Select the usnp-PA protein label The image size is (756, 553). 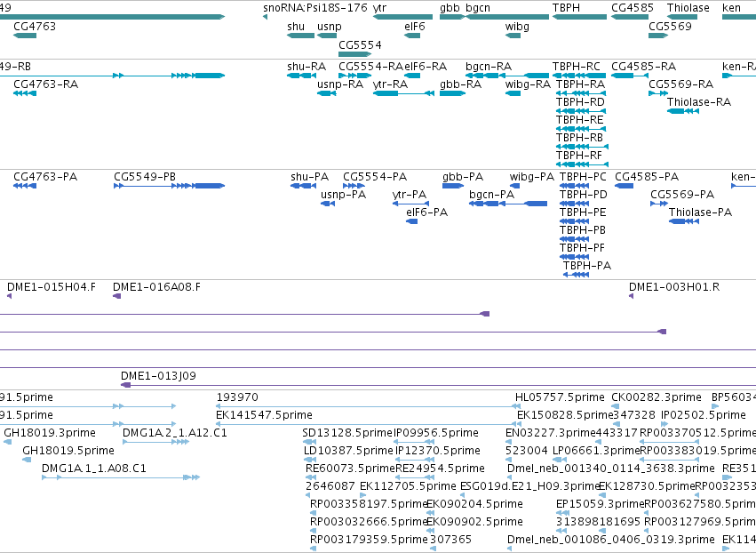coord(343,195)
